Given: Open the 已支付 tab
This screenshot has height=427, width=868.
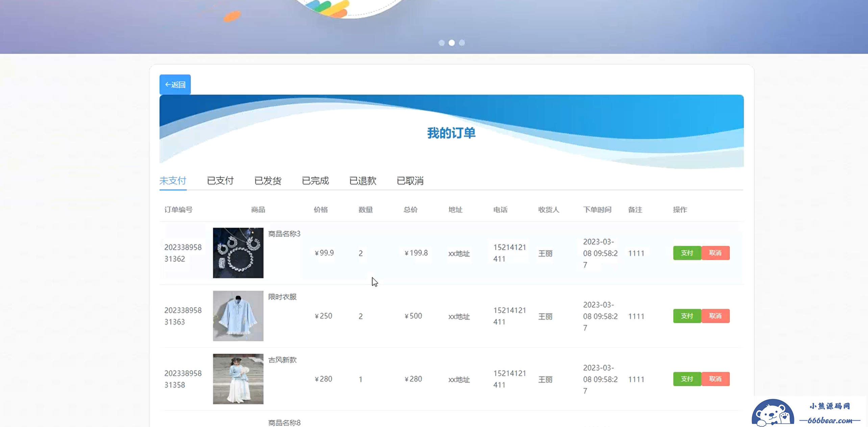Looking at the screenshot, I should (x=220, y=181).
